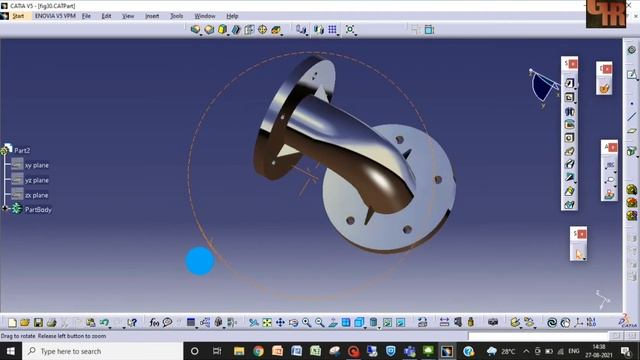This screenshot has height=360, width=640.
Task: Click the Line tool on right toolbar
Action: 631,117
